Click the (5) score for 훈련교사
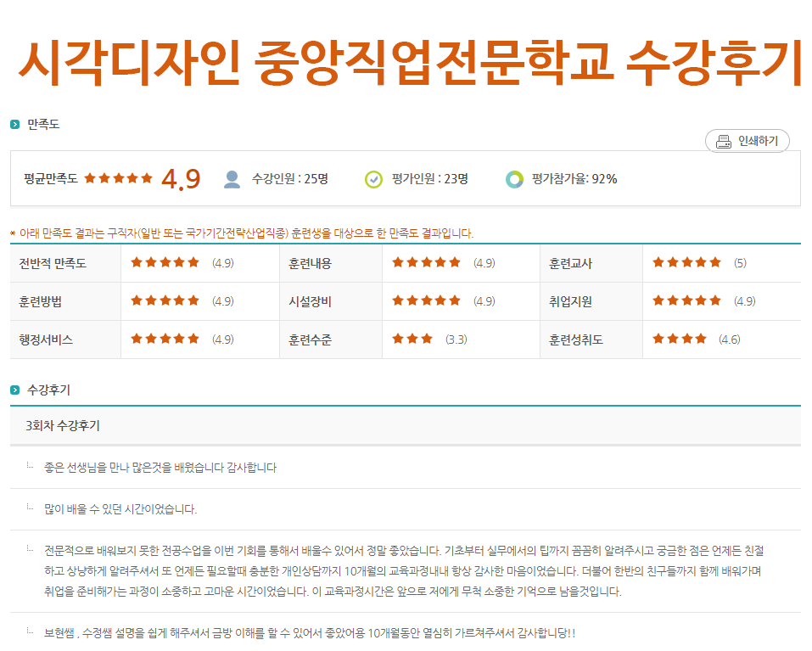Image resolution: width=812 pixels, height=651 pixels. 740,263
